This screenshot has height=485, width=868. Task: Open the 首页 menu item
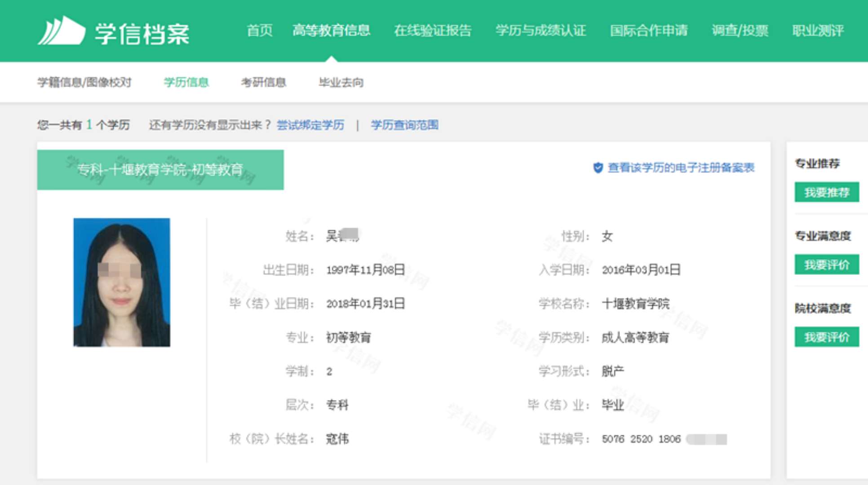click(x=259, y=31)
